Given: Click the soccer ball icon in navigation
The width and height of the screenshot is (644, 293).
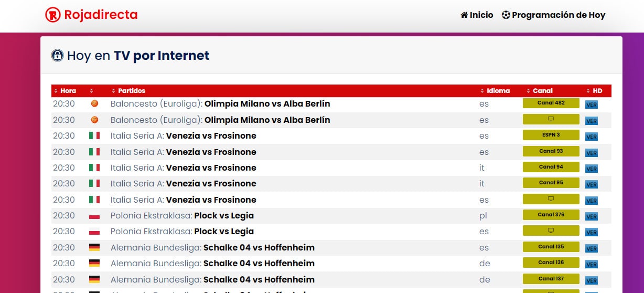Looking at the screenshot, I should pos(506,15).
